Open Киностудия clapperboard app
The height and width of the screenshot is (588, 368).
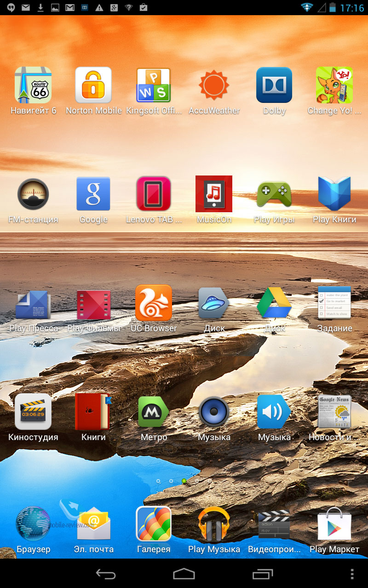33,412
